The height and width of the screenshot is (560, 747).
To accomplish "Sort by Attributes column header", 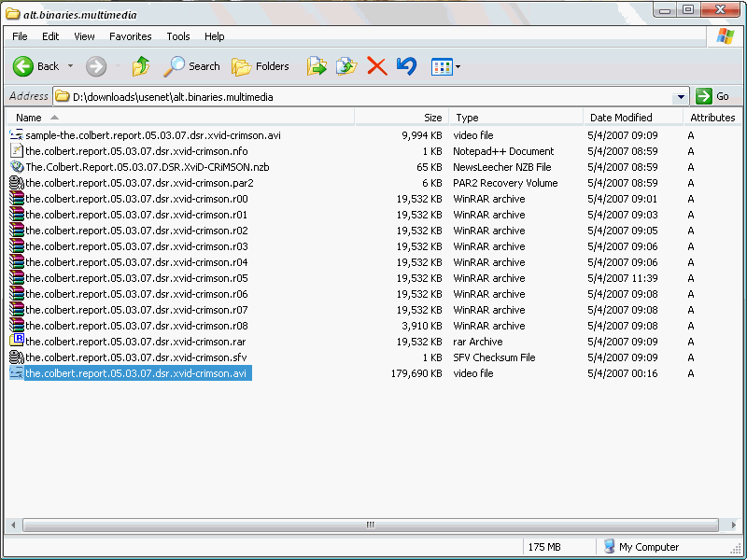I will point(712,118).
